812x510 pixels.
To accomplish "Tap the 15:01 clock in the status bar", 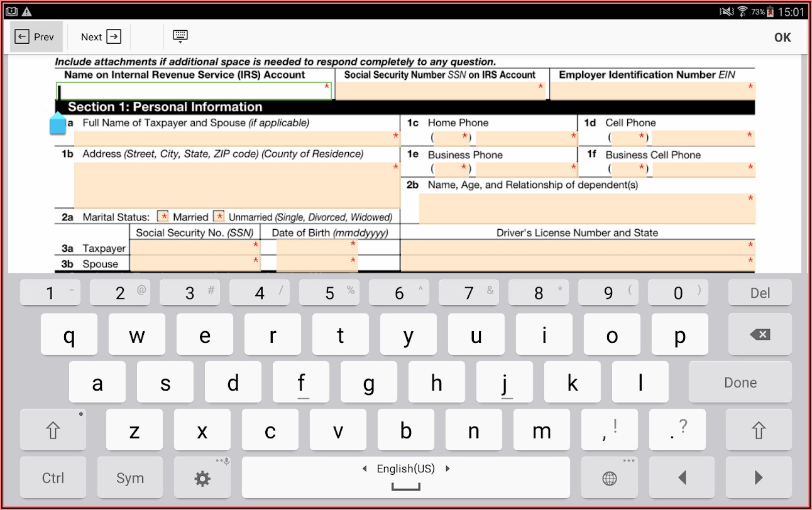I will pos(791,11).
